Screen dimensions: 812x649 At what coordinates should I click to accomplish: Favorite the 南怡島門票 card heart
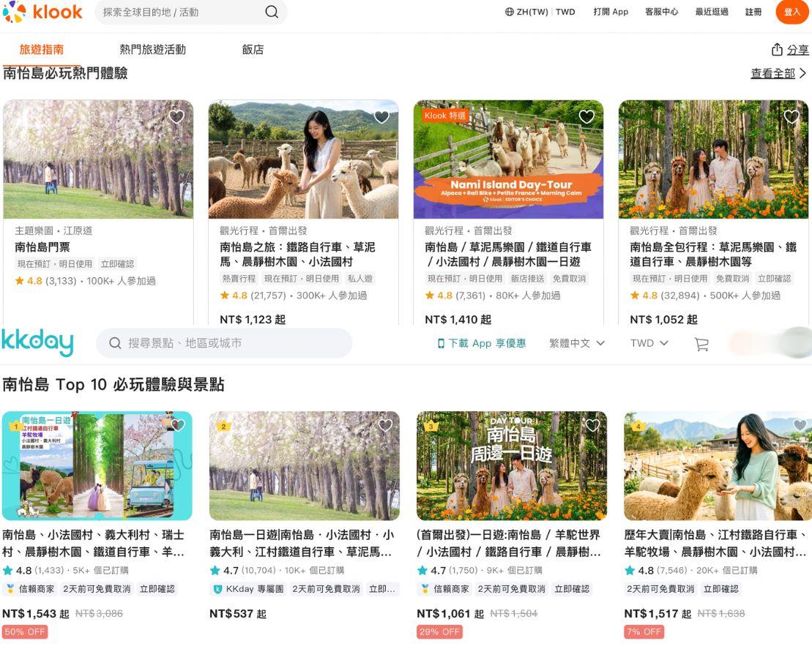click(x=176, y=116)
